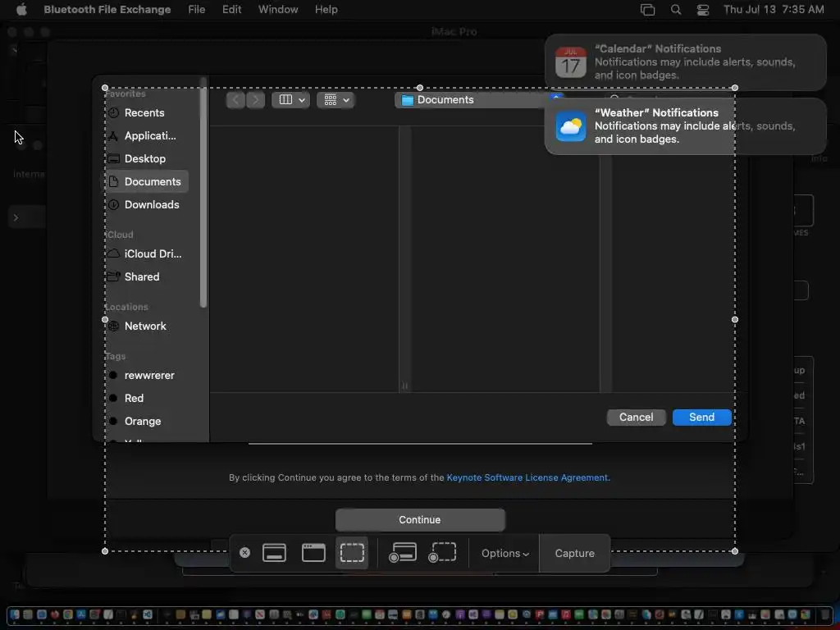Open Spotlight search icon
840x630 pixels.
tap(676, 10)
